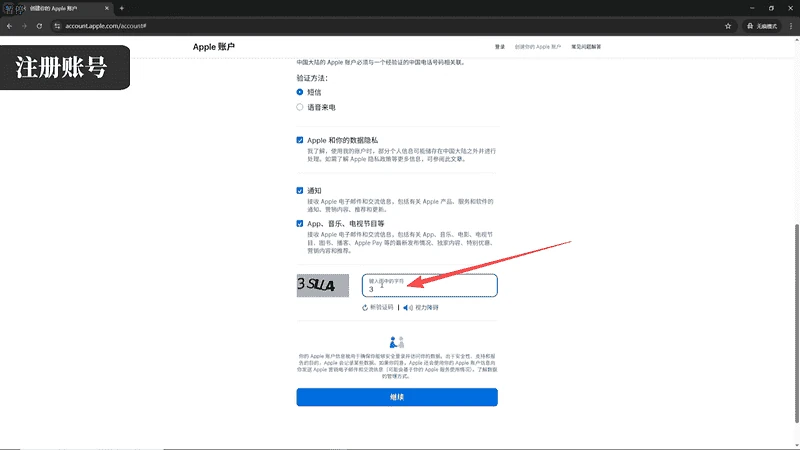Reload the page with the refresh icon
This screenshot has height=450, width=800.
coord(39,26)
